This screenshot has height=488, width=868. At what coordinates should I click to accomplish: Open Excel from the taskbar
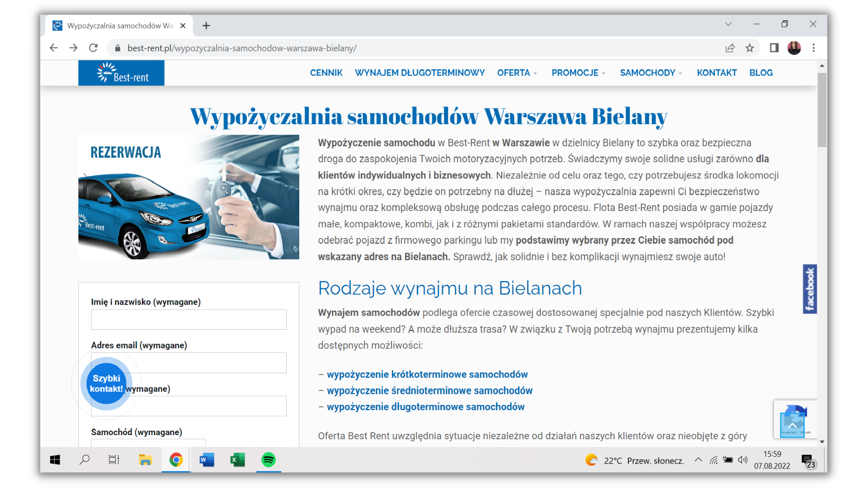[237, 460]
